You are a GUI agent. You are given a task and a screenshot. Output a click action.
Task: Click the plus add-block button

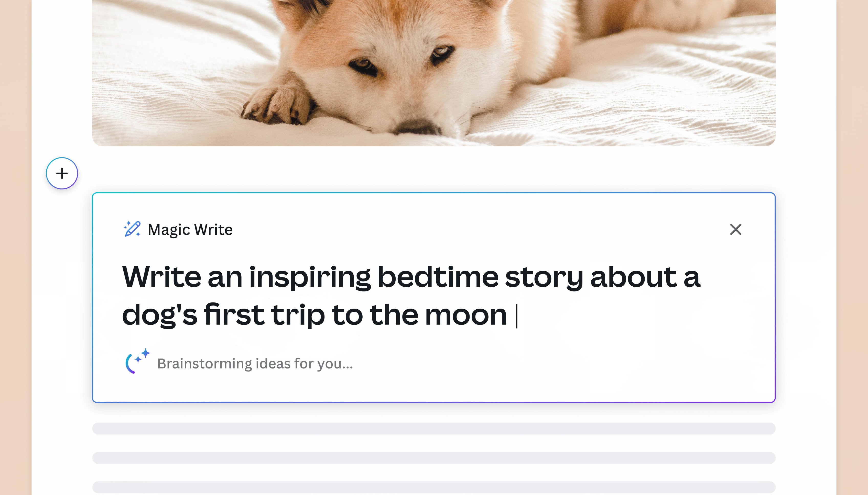[x=62, y=173]
